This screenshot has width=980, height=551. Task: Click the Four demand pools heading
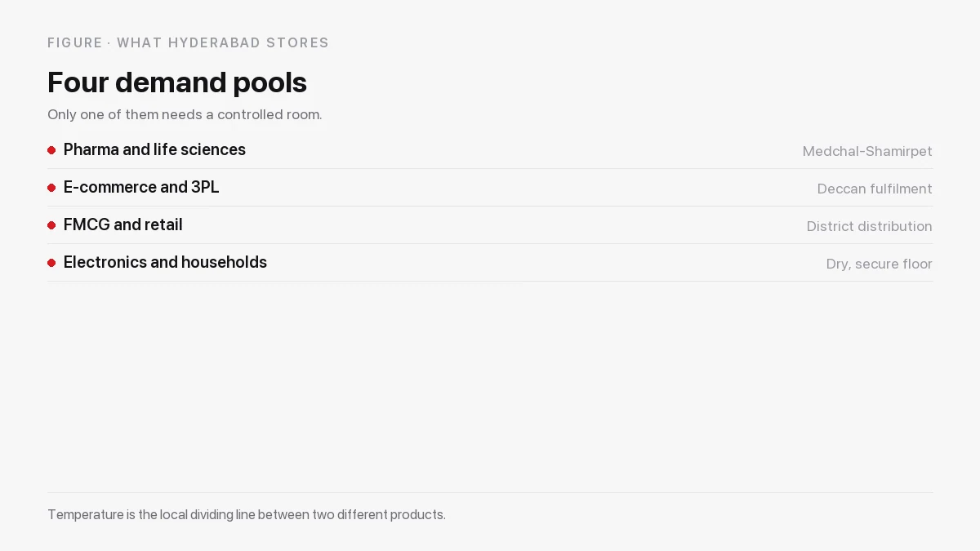coord(177,82)
